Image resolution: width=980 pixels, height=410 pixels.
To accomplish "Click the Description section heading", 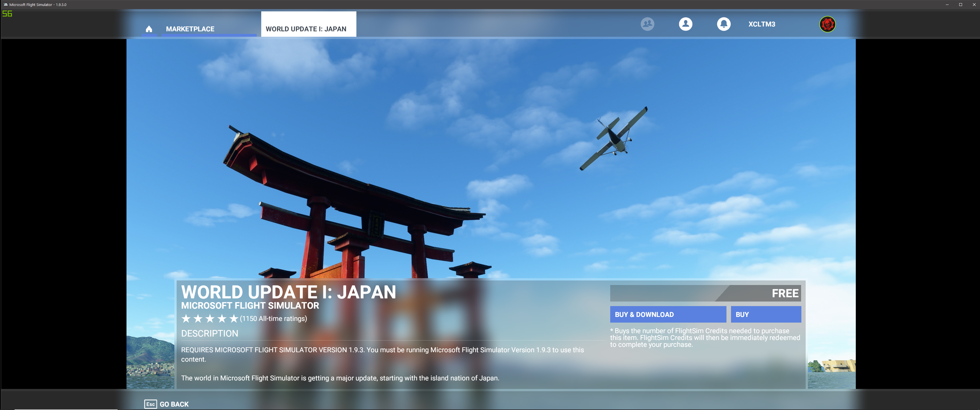I will point(210,334).
